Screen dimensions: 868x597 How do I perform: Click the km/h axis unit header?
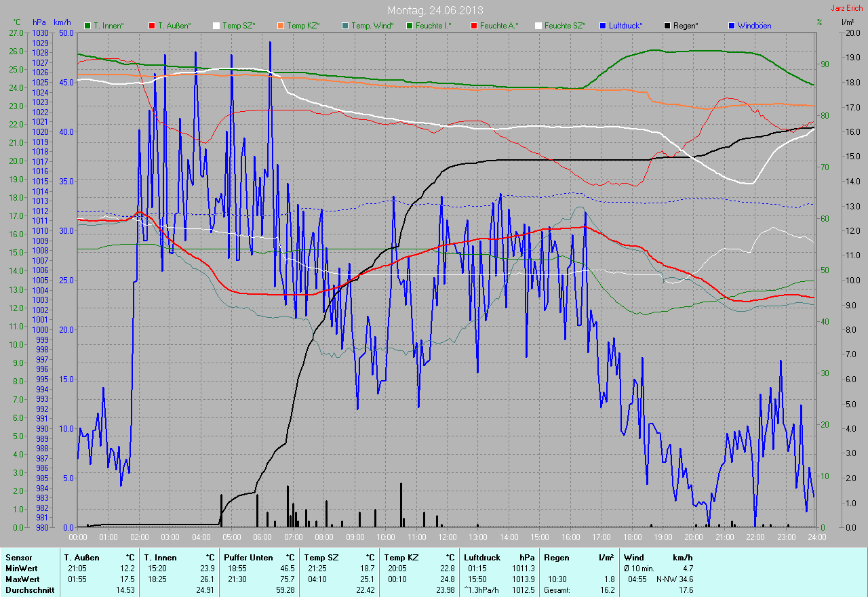62,22
